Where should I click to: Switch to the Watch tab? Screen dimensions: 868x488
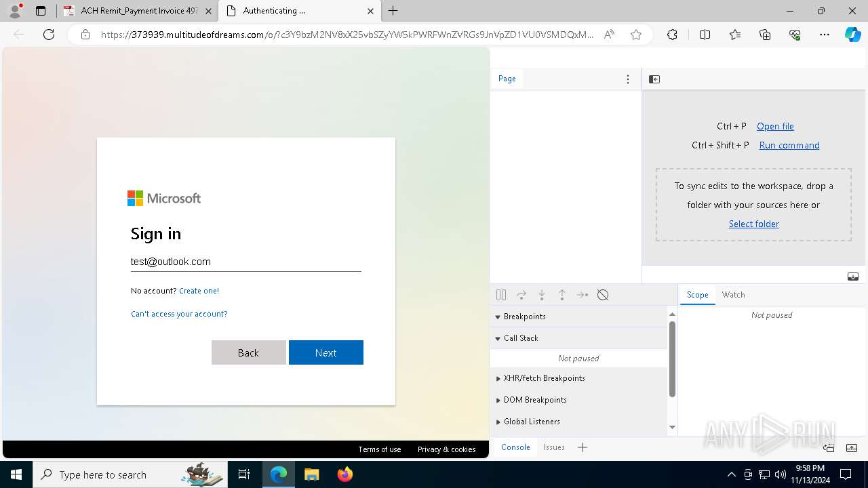pyautogui.click(x=734, y=295)
